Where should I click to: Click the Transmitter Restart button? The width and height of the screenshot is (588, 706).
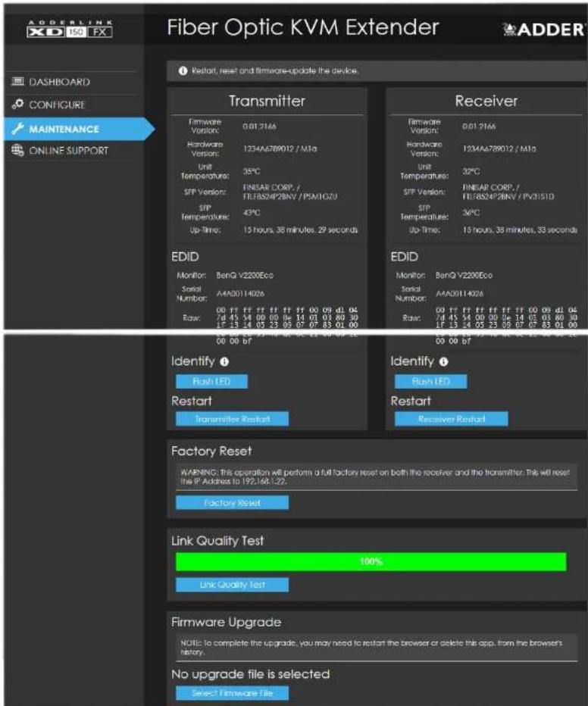232,419
